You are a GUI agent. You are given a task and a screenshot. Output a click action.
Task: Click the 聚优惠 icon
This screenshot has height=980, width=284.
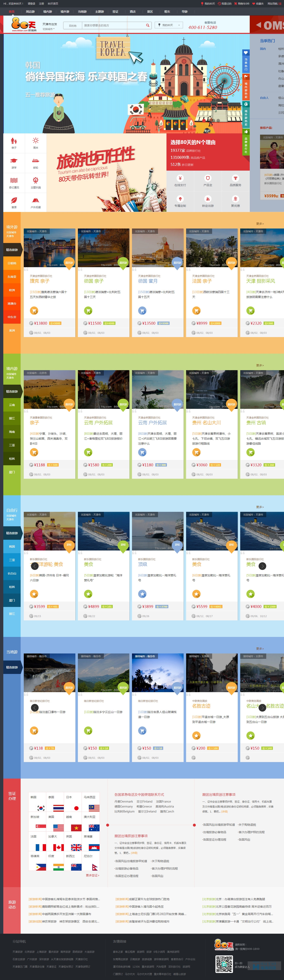point(235,199)
